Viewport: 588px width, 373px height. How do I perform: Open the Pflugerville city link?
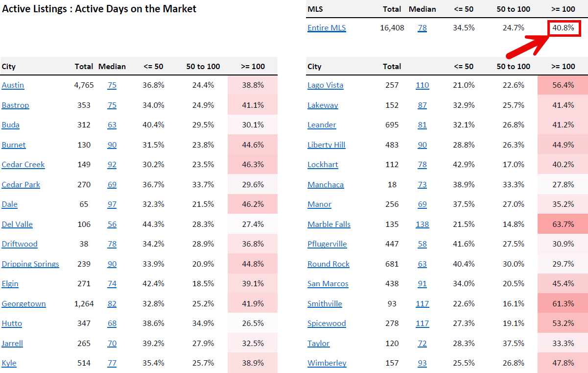point(327,244)
